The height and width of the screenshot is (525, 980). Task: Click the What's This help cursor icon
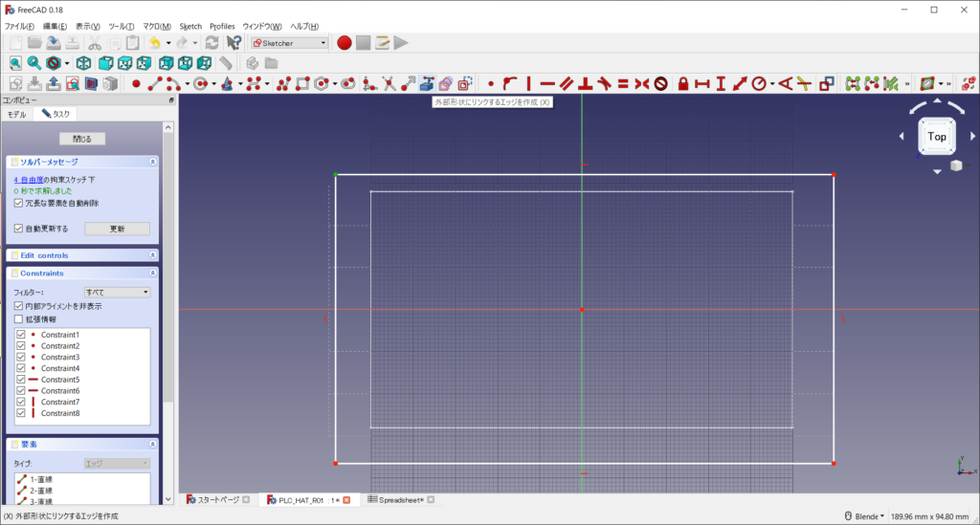234,42
